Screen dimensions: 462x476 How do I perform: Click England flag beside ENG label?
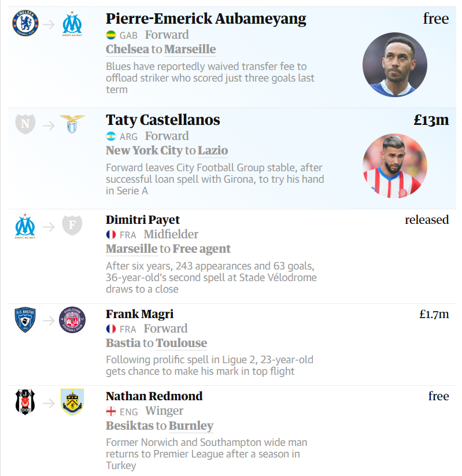coord(111,411)
